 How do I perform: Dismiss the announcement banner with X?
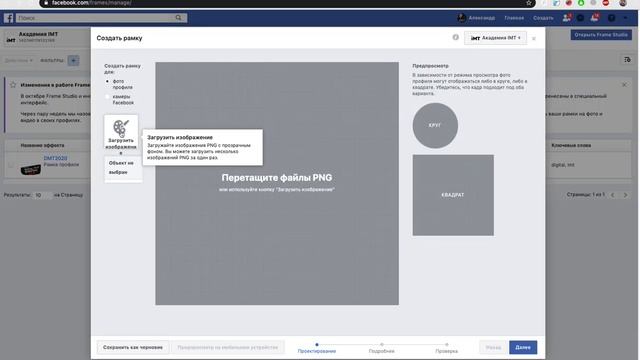[x=624, y=85]
